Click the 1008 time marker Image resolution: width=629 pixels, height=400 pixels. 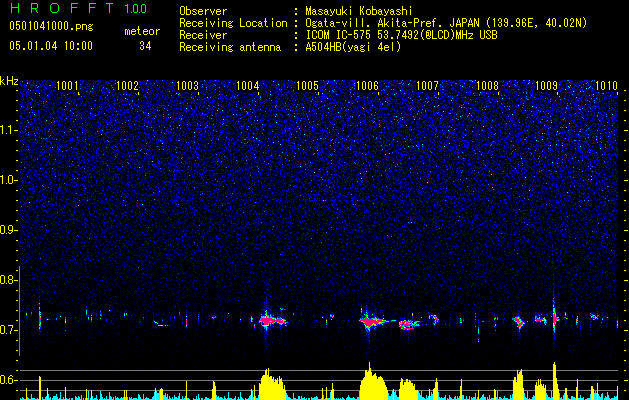(x=487, y=85)
